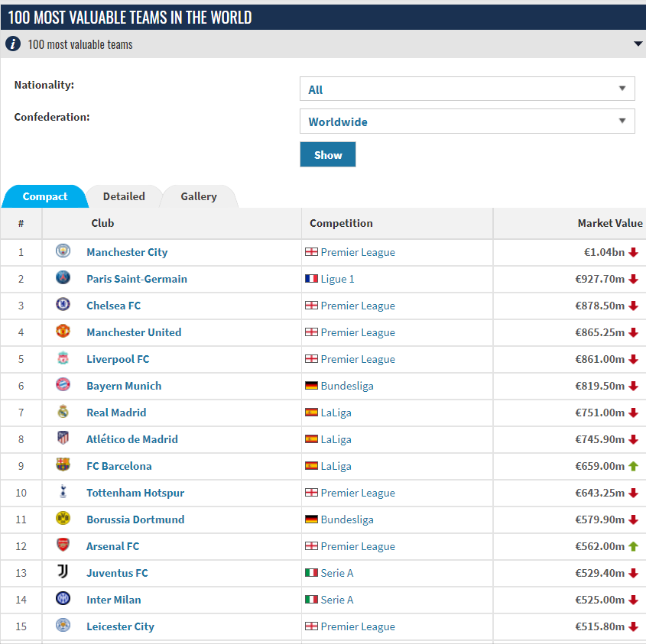Open Premier League link in Leicester City row
646x644 pixels.
pyautogui.click(x=358, y=626)
